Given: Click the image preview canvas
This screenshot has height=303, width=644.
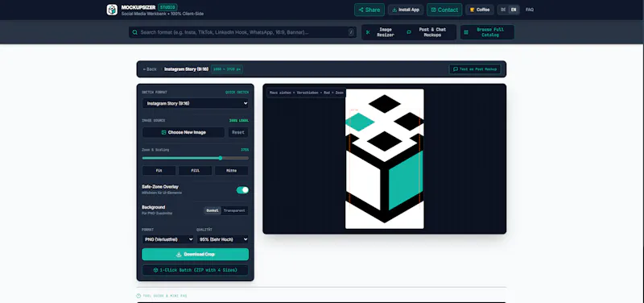Looking at the screenshot, I should tap(385, 159).
